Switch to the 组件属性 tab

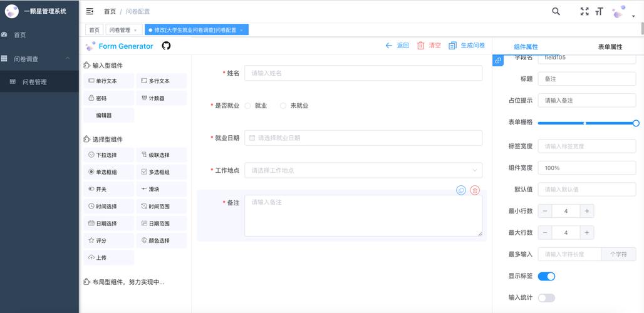click(526, 47)
